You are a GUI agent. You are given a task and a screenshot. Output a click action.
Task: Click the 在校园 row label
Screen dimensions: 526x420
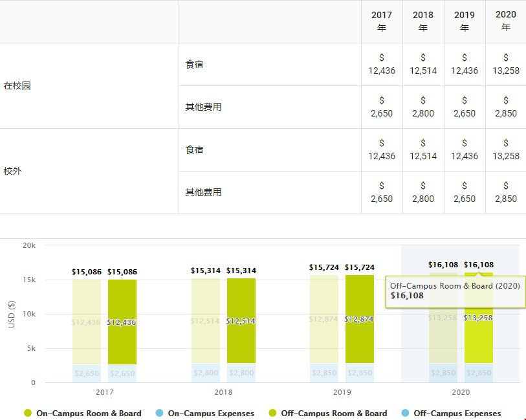click(x=17, y=86)
